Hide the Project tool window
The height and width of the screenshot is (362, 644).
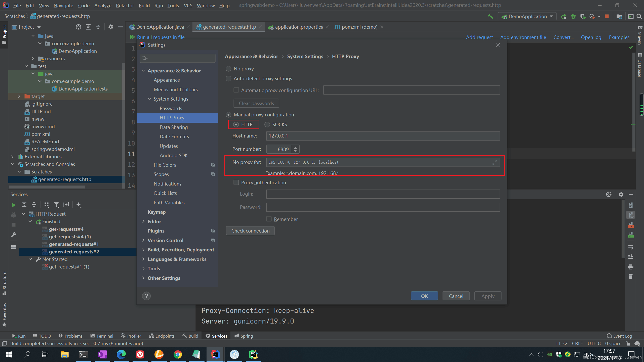(x=120, y=27)
